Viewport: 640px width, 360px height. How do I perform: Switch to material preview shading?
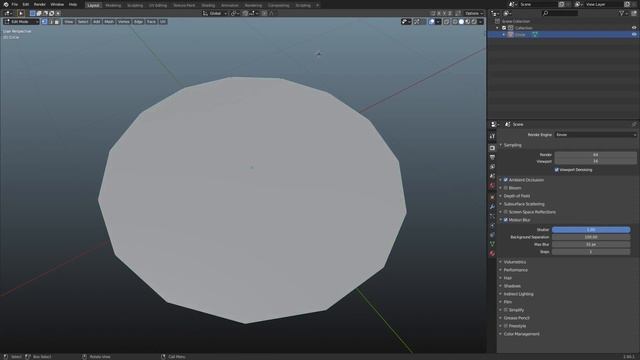pyautogui.click(x=467, y=22)
